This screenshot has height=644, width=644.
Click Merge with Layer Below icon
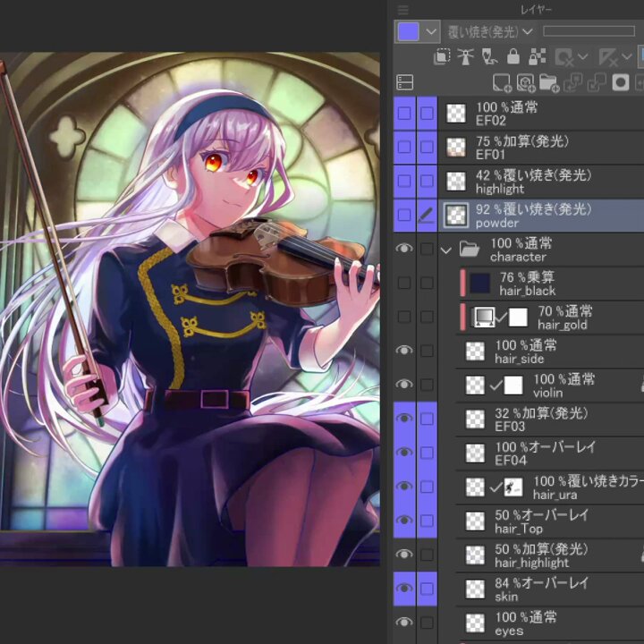tap(597, 82)
